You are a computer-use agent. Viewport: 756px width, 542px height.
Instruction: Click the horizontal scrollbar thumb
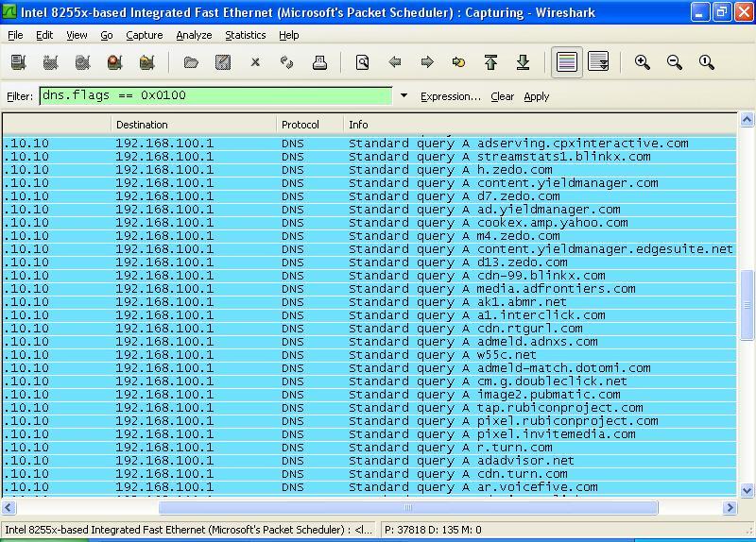pyautogui.click(x=408, y=507)
